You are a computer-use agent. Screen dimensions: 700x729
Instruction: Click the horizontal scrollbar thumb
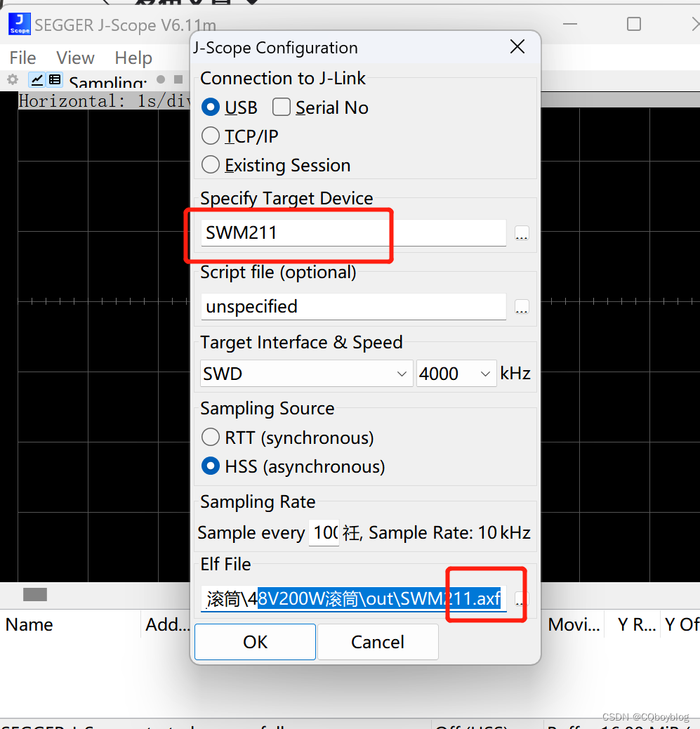tap(34, 594)
